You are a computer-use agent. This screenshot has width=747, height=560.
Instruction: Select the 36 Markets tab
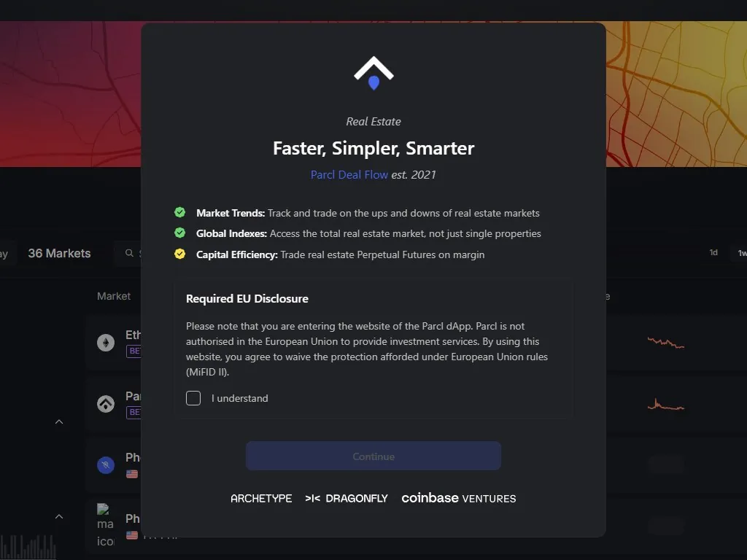pos(59,253)
